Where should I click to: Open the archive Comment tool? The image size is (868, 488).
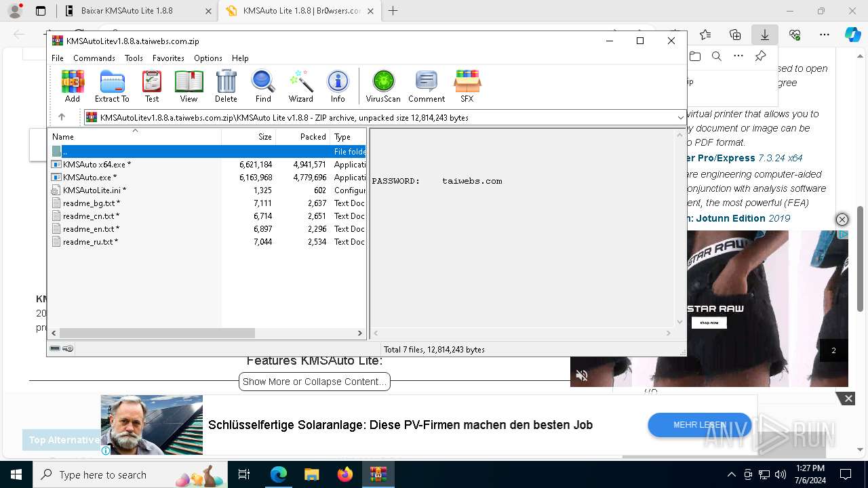(427, 86)
